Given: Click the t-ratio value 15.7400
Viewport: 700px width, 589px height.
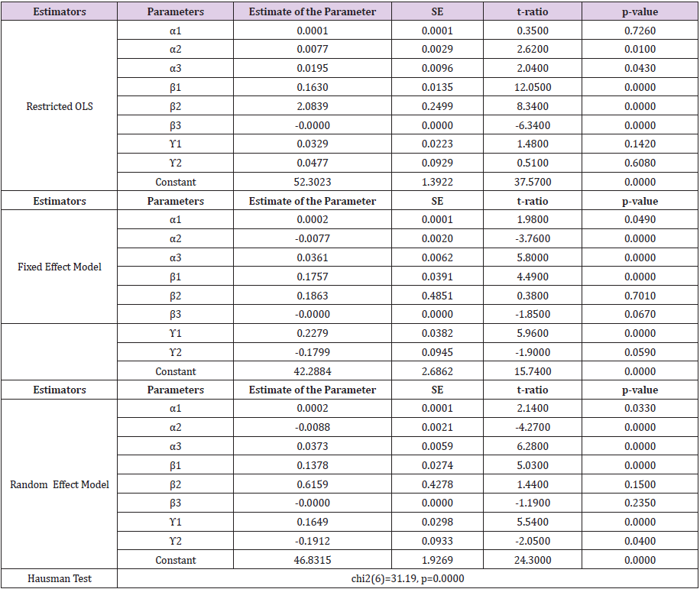Looking at the screenshot, I should pos(533,371).
